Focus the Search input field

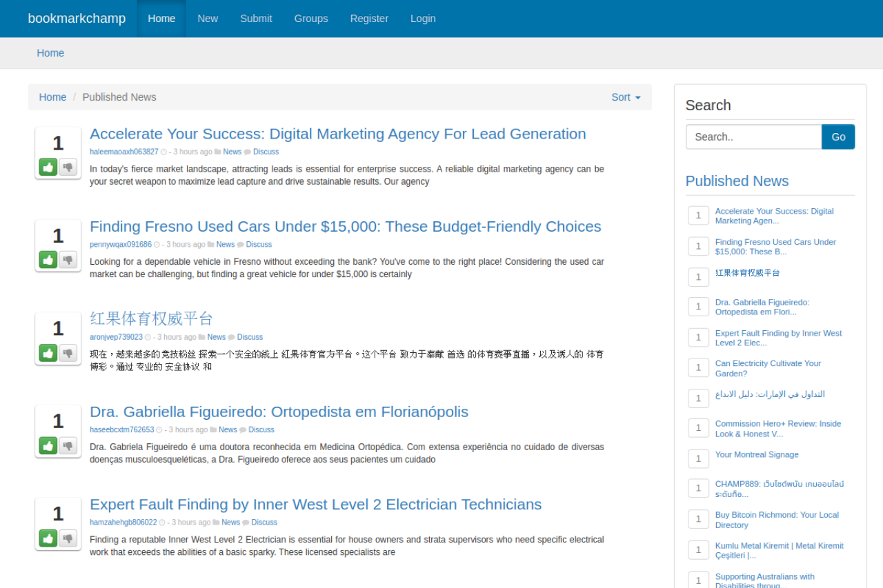coord(753,136)
